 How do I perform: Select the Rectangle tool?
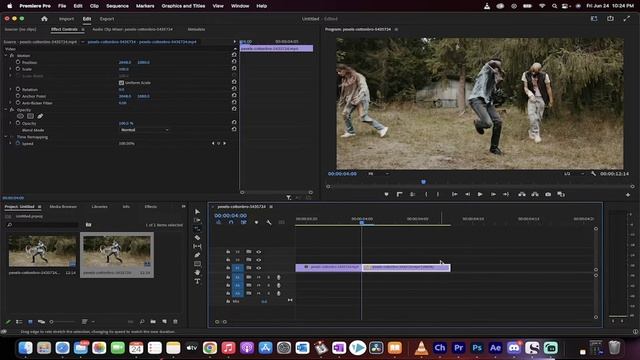tap(198, 264)
